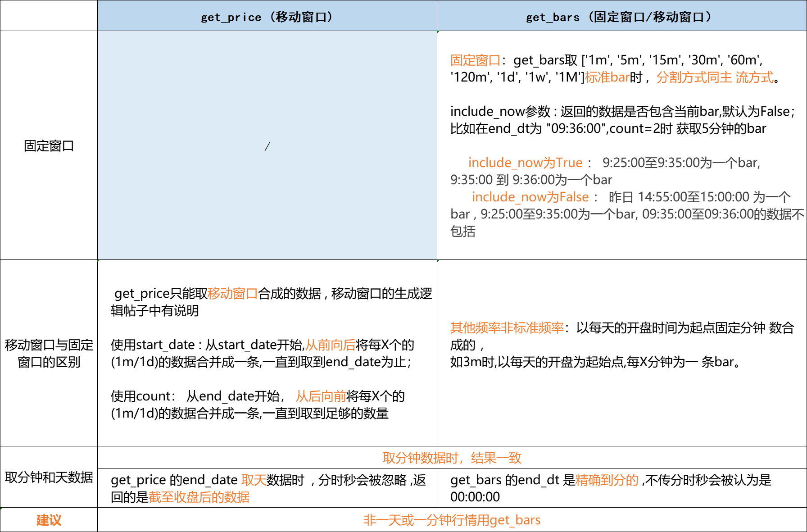This screenshot has height=532, width=807.
Task: Click the get_price (移动窗口) column header
Action: point(267,17)
